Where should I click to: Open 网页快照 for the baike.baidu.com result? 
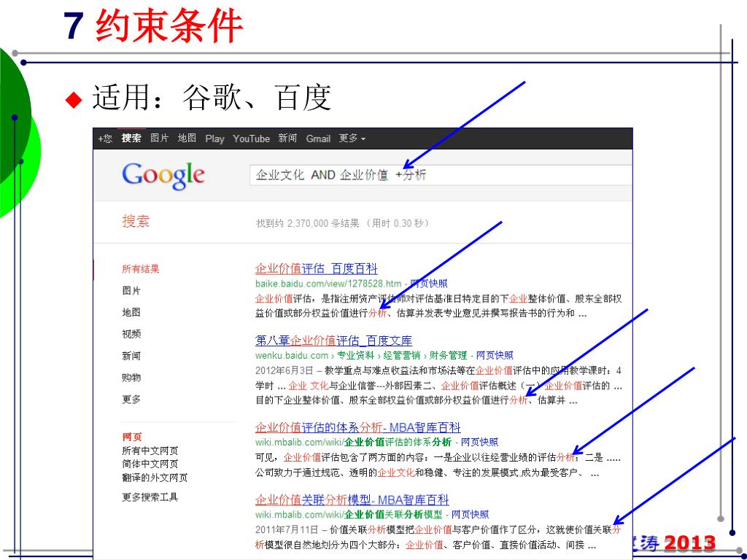(429, 284)
